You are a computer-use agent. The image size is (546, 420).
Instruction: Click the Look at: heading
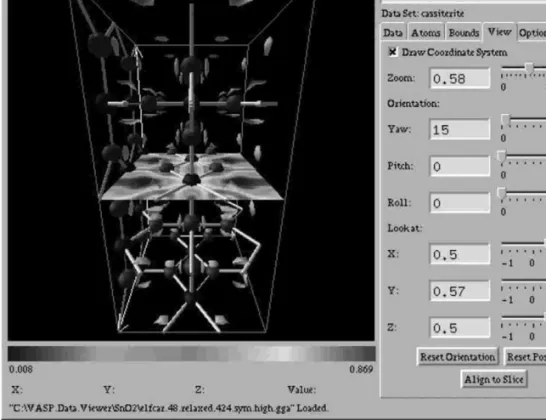click(405, 228)
